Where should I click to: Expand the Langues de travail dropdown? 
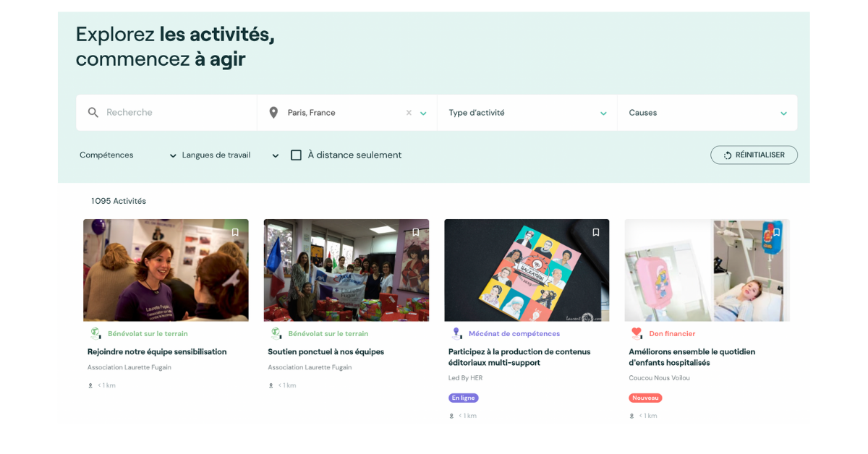pyautogui.click(x=231, y=155)
